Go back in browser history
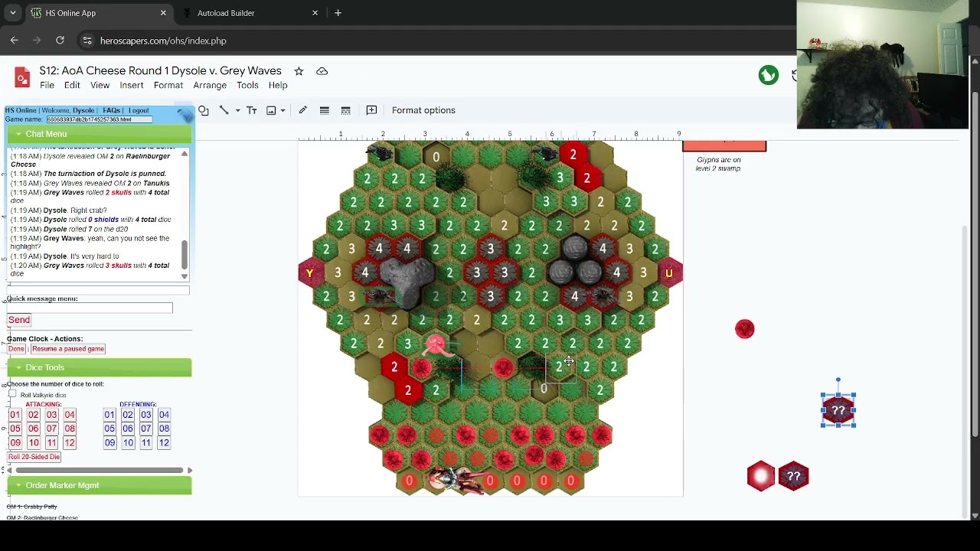The image size is (980, 551). [x=14, y=41]
